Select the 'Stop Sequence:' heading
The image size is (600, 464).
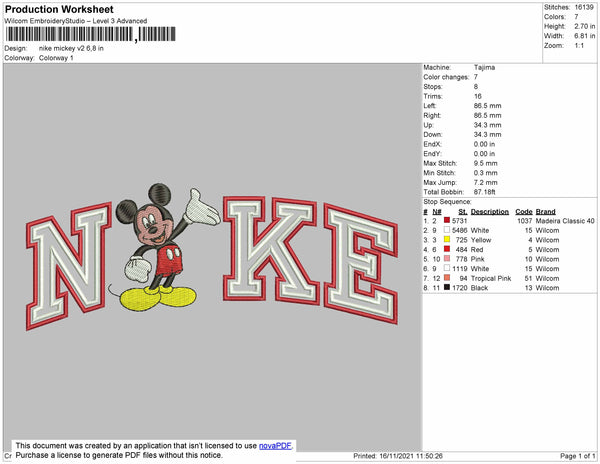coord(447,202)
